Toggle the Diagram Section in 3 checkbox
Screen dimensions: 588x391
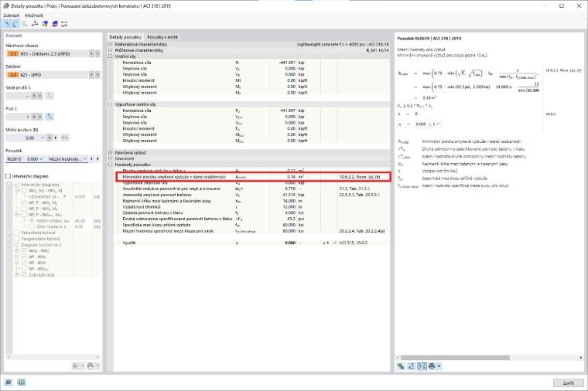(16, 244)
